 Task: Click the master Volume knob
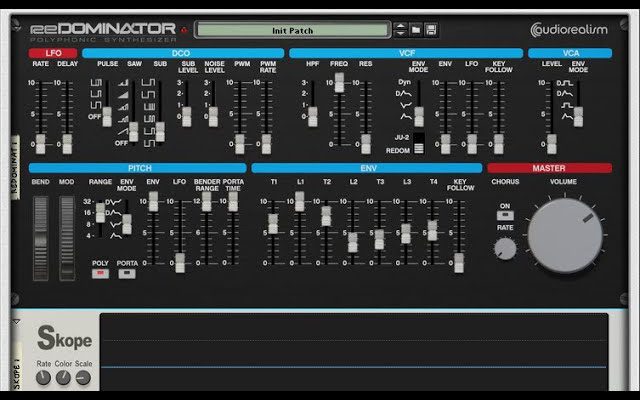(x=565, y=235)
